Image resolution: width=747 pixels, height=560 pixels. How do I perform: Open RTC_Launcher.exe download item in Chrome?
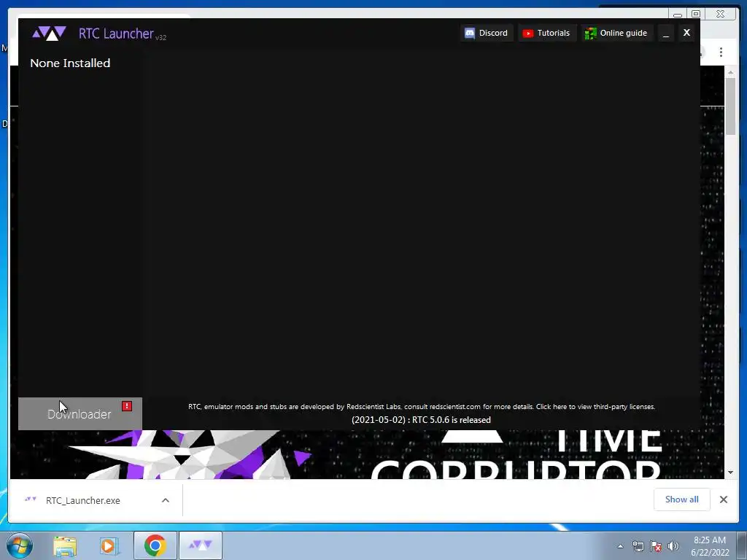(x=83, y=500)
